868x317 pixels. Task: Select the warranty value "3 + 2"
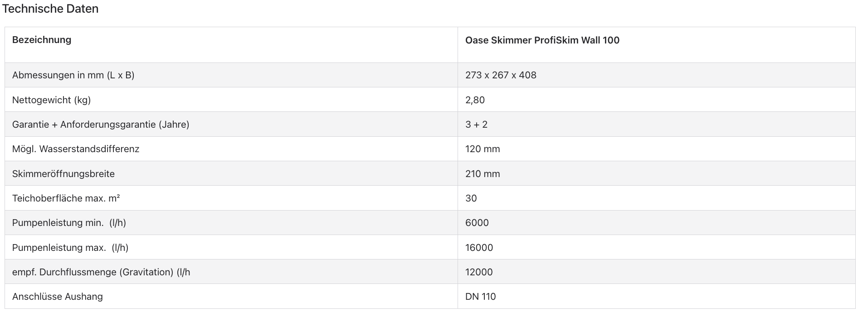[476, 125]
